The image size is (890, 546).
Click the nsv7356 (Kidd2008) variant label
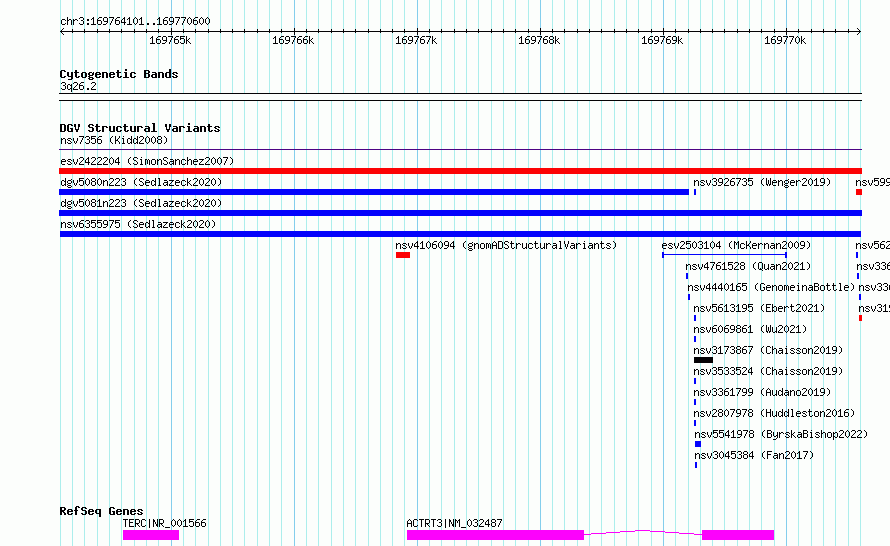click(114, 140)
